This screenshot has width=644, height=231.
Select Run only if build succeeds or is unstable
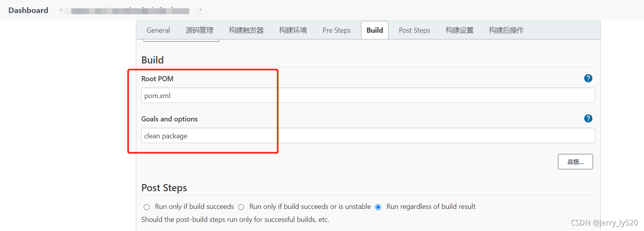point(241,207)
